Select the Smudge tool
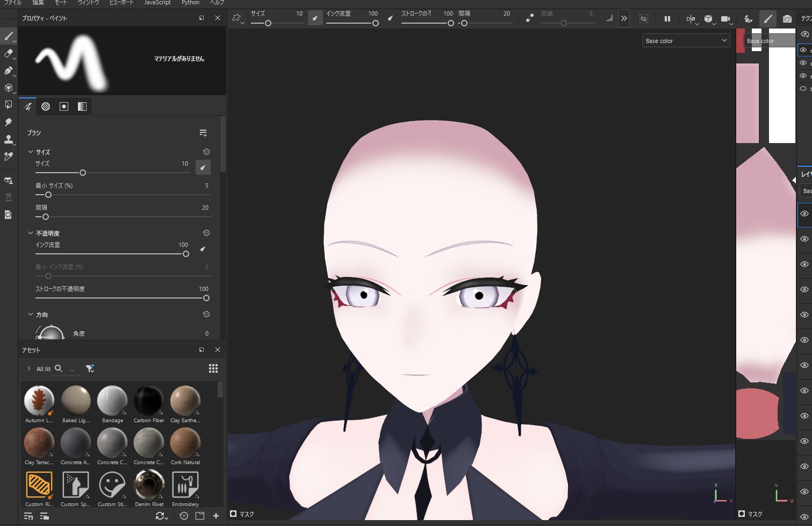 9,122
